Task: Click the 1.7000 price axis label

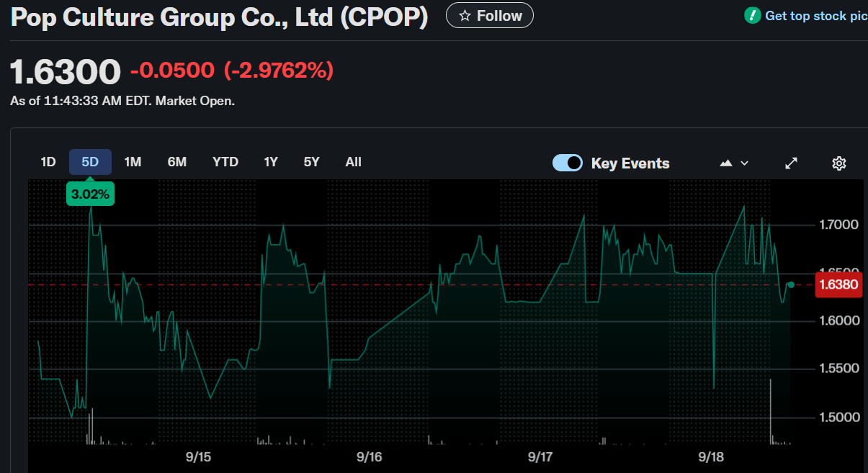Action: coord(838,225)
